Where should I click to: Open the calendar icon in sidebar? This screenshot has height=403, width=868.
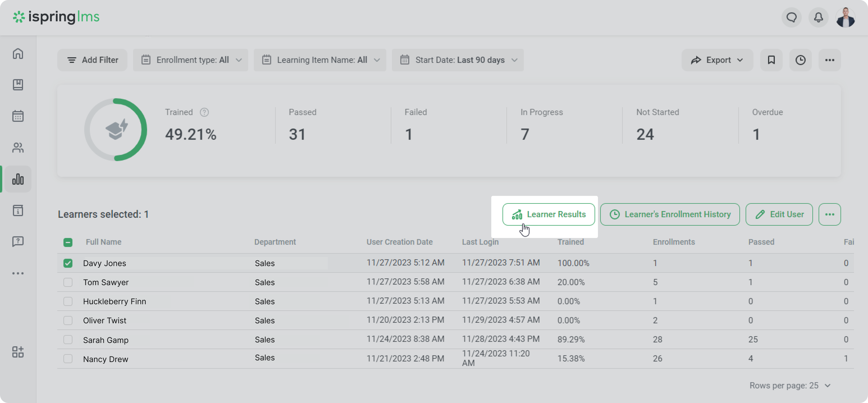click(x=18, y=116)
